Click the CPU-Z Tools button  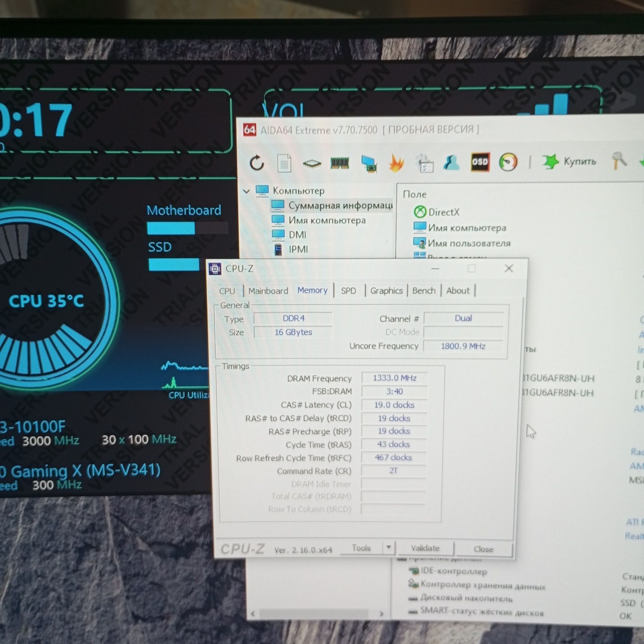pyautogui.click(x=361, y=548)
